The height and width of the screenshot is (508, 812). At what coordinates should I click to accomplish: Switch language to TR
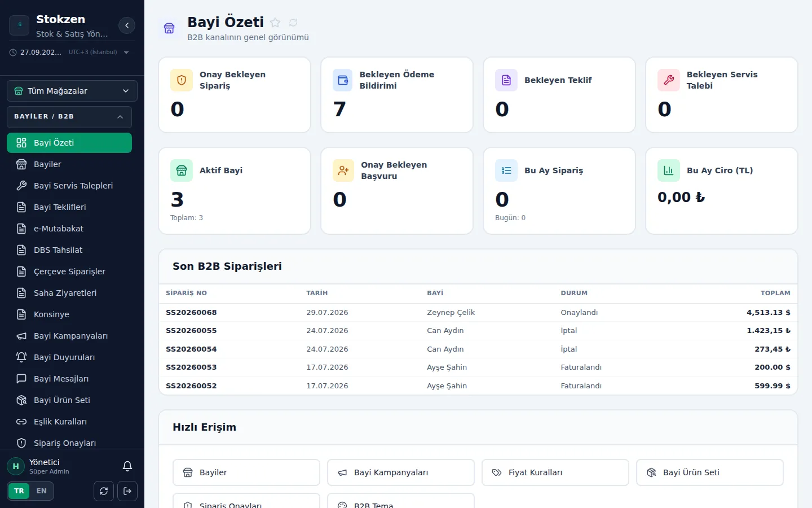[x=19, y=491]
